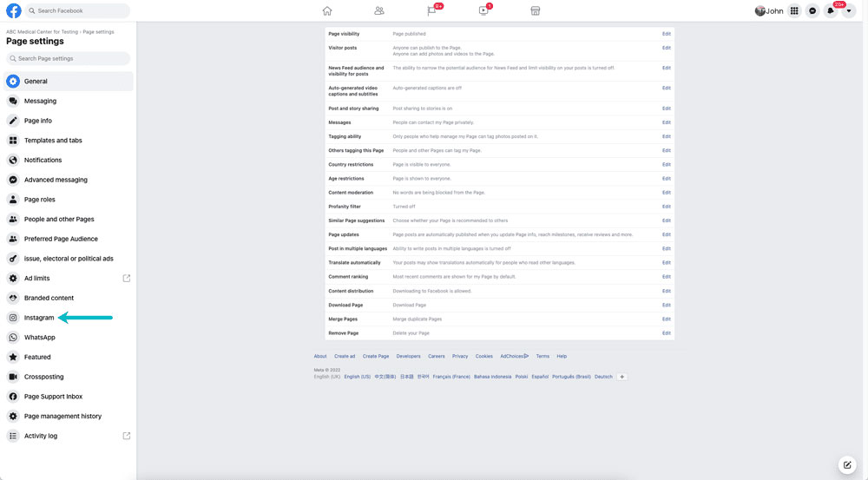Open the Watch video icon
This screenshot has height=480, width=868.
click(x=483, y=11)
